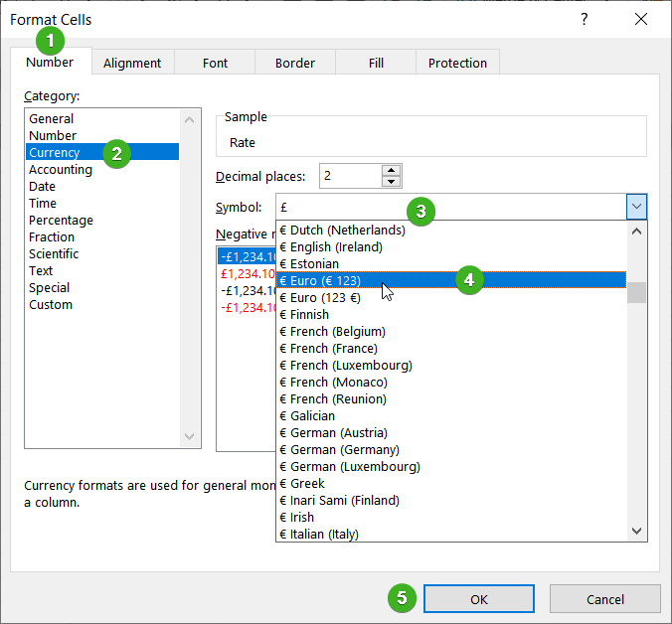Select € Galician option
The height and width of the screenshot is (624, 672).
[x=451, y=416]
